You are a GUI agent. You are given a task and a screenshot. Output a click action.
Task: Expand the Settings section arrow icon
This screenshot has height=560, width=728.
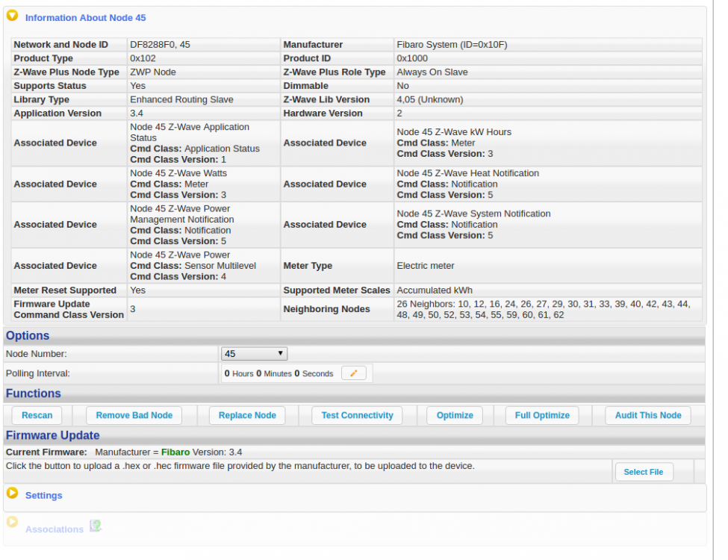pyautogui.click(x=12, y=493)
